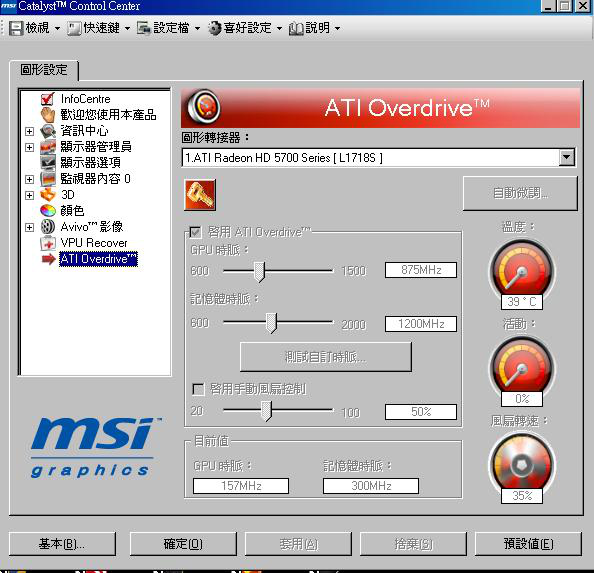Expand the 資訊中心 tree node
594x573 pixels.
click(x=29, y=131)
